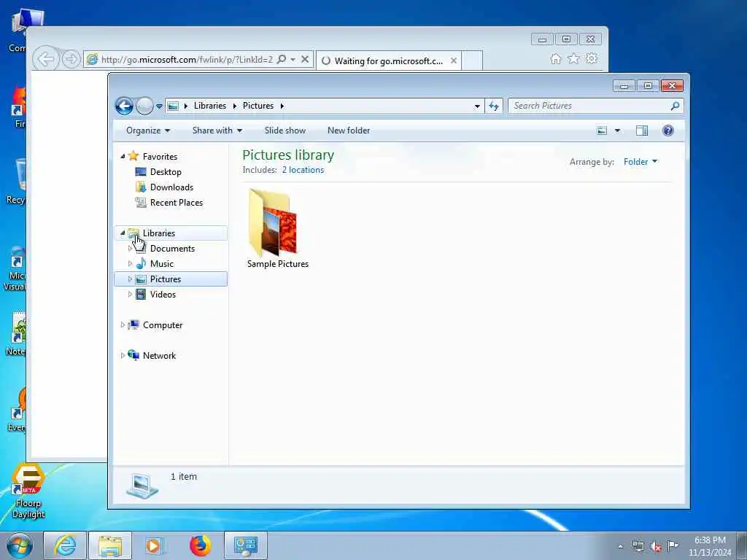
Task: Open Explorer's recent pages dropdown arrow
Action: click(159, 106)
